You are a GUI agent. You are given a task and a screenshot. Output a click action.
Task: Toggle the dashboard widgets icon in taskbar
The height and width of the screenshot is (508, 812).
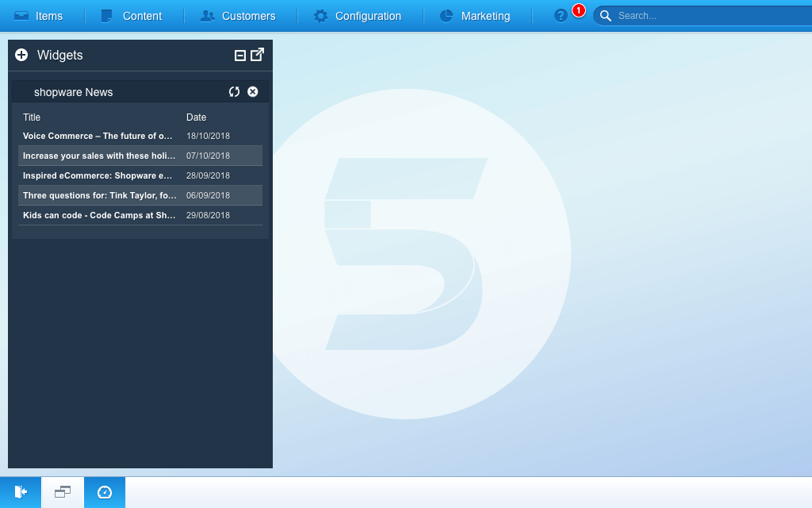(105, 492)
